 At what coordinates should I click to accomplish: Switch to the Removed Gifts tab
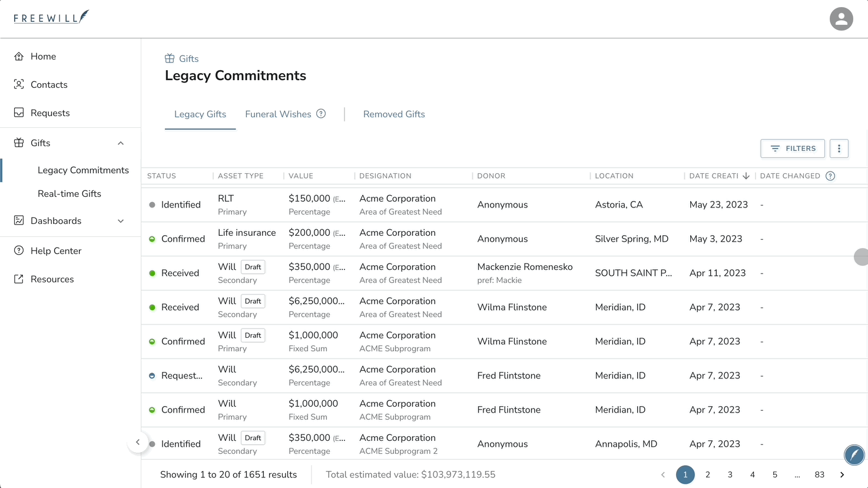pyautogui.click(x=394, y=114)
